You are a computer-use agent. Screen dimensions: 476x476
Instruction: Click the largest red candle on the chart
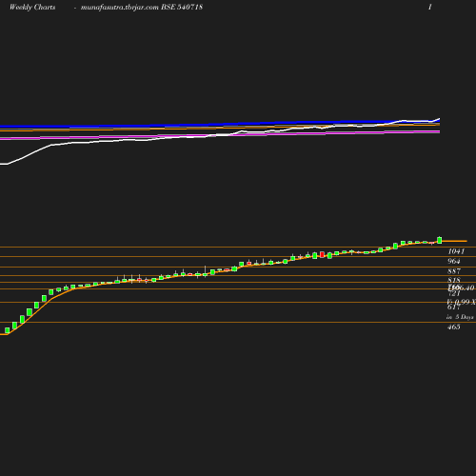pos(323,254)
